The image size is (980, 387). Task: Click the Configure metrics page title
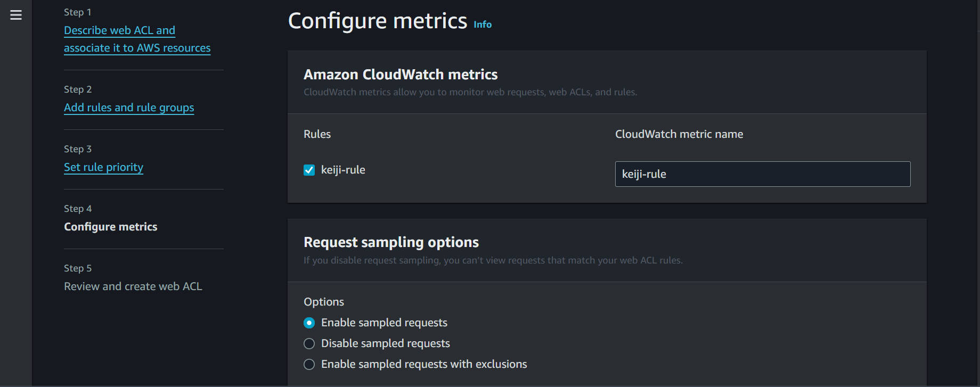377,21
